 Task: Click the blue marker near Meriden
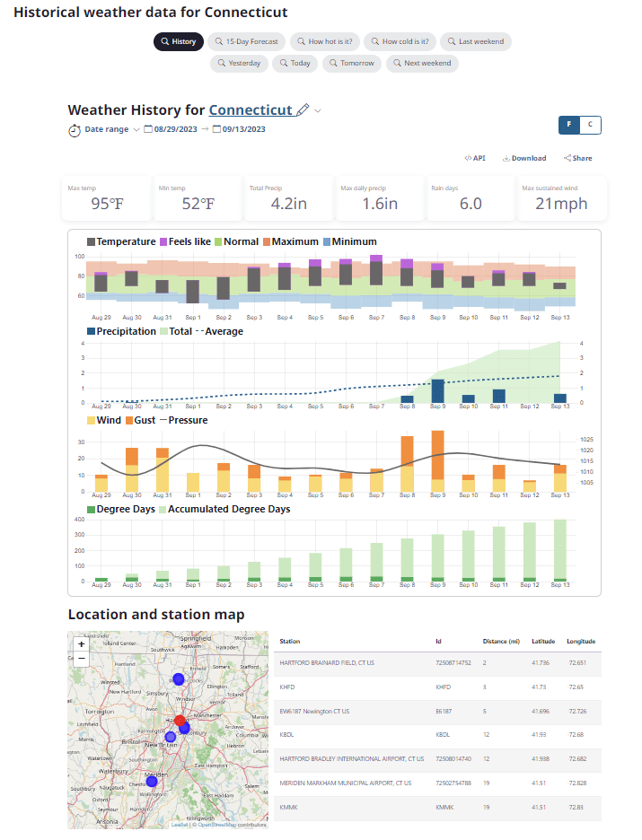click(x=152, y=782)
